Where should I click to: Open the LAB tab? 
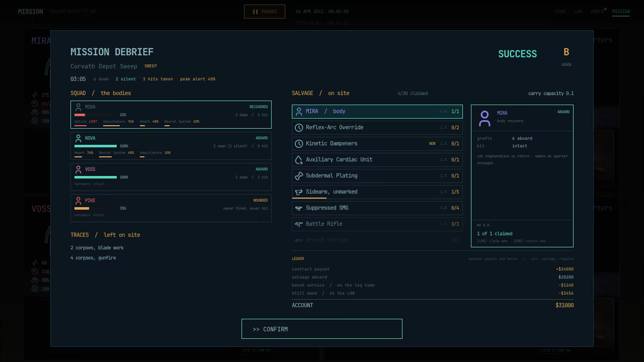(578, 12)
